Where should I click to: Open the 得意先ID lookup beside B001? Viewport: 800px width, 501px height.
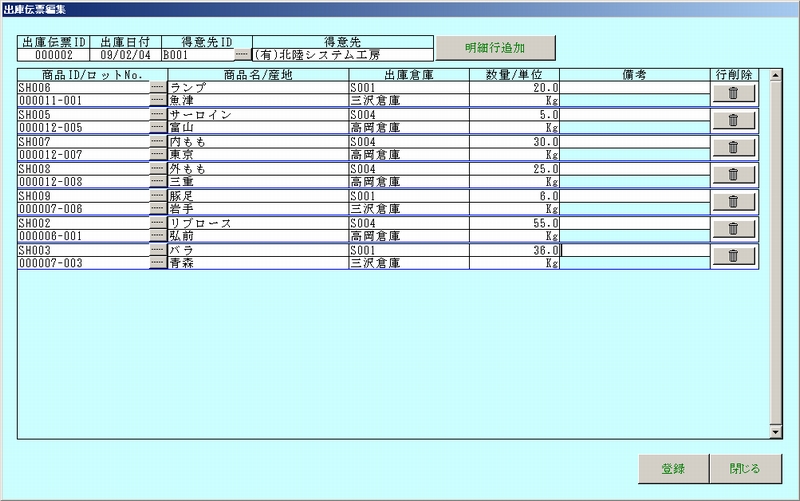(242, 55)
